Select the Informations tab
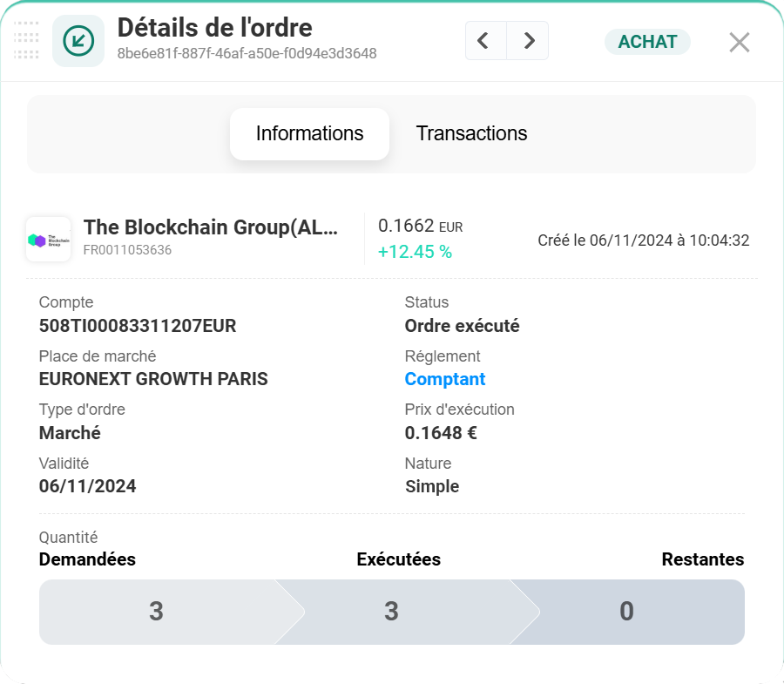This screenshot has height=684, width=784. click(309, 133)
